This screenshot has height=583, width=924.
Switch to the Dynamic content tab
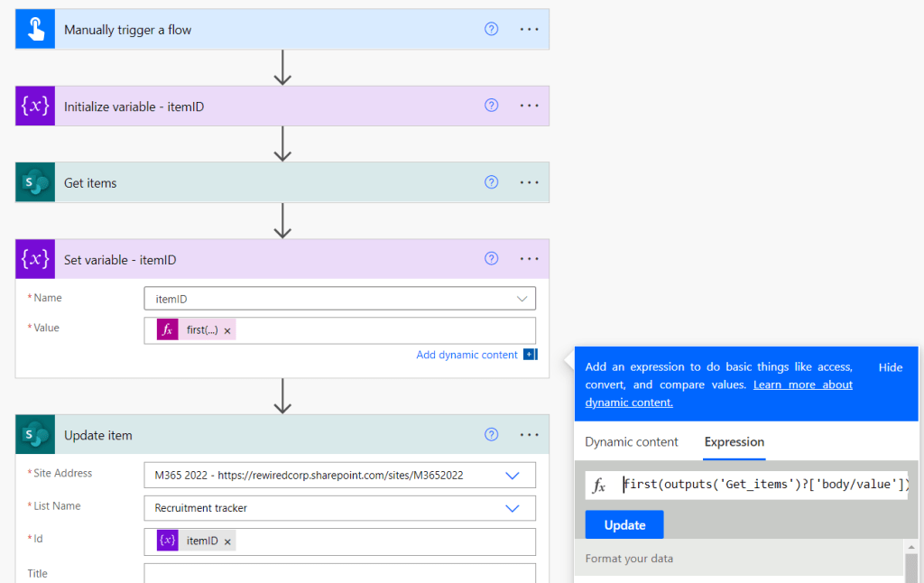pos(632,442)
